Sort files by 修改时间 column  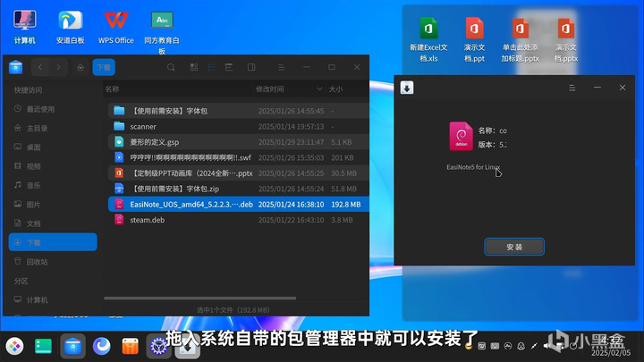[x=269, y=89]
